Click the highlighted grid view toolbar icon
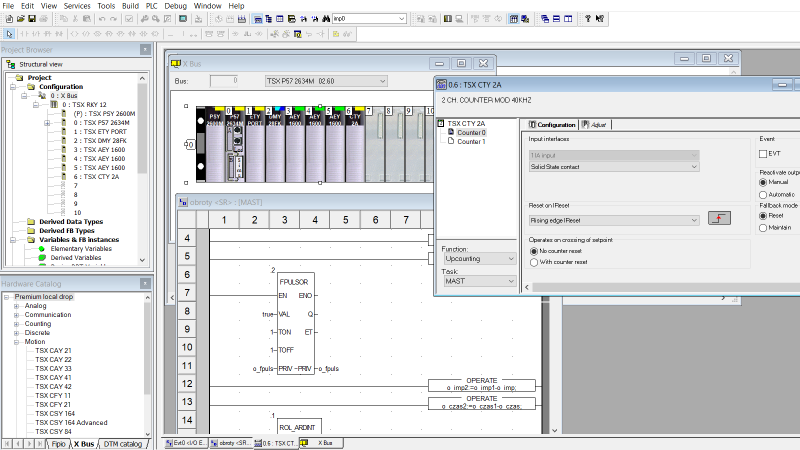The height and width of the screenshot is (450, 800). tap(514, 19)
